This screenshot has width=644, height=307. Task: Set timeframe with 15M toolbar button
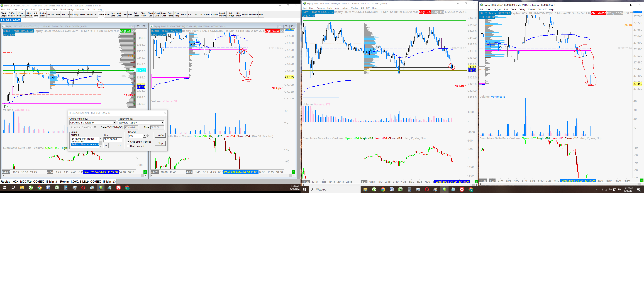pyautogui.click(x=58, y=14)
